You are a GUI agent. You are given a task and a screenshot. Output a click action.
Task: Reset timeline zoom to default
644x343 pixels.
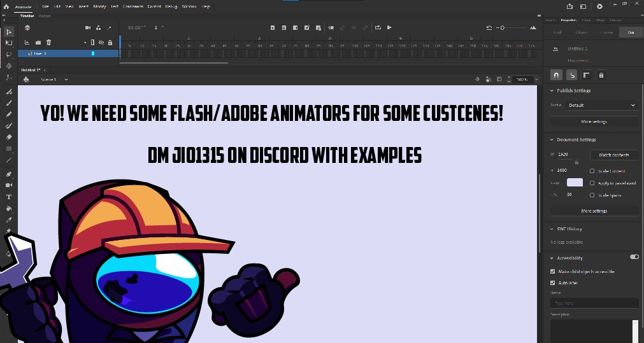[x=489, y=27]
